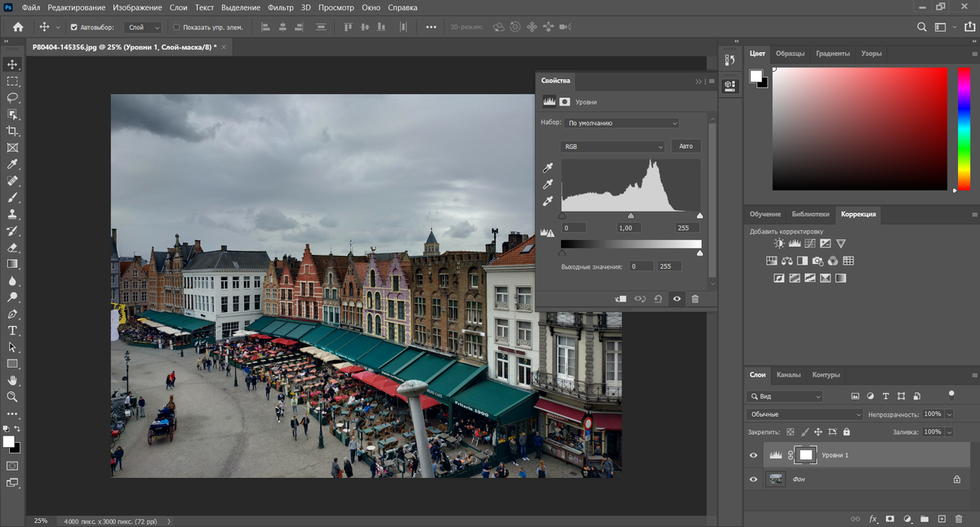
Task: Switch to the Каналы tab
Action: (788, 375)
